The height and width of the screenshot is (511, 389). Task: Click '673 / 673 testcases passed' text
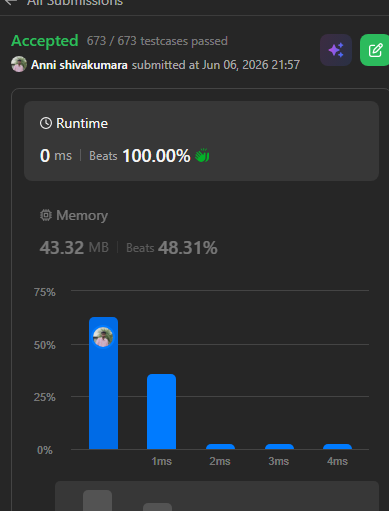coord(157,41)
